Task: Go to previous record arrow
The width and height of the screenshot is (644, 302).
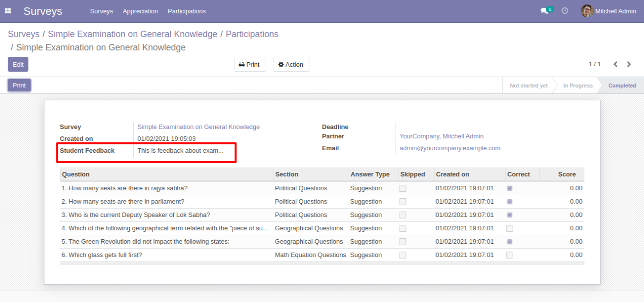Action: pyautogui.click(x=615, y=64)
